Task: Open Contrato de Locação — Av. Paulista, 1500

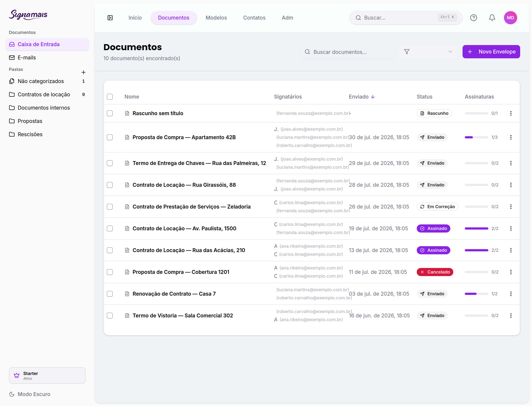Action: tap(184, 228)
